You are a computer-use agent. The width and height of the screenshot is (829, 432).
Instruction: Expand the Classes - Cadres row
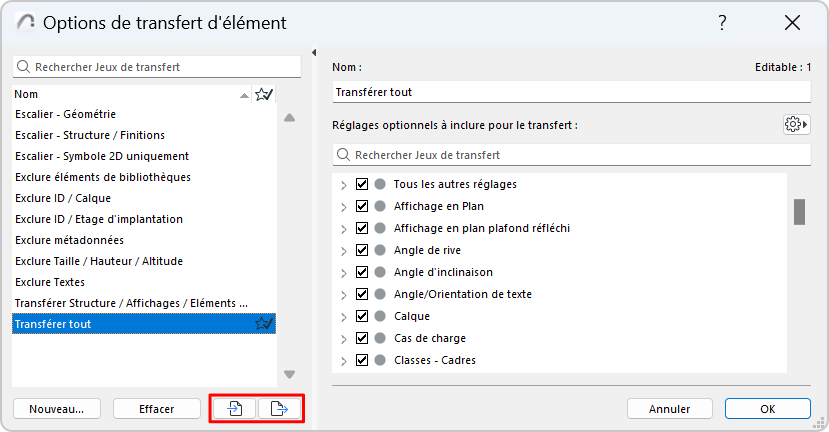(343, 360)
